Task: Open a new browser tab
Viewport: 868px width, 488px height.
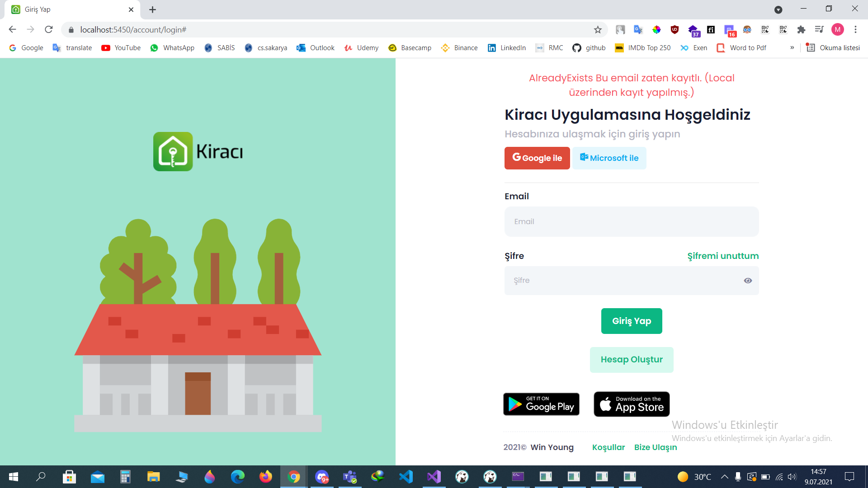Action: pos(153,9)
